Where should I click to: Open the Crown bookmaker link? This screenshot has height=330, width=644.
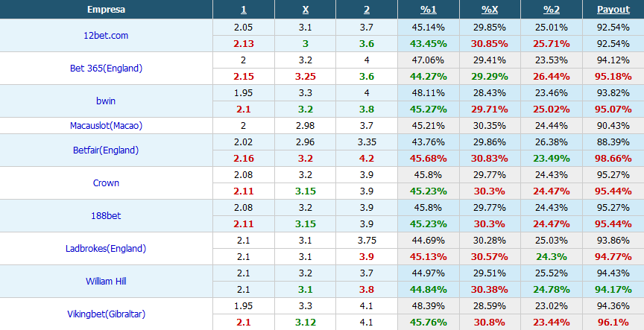[x=106, y=183]
